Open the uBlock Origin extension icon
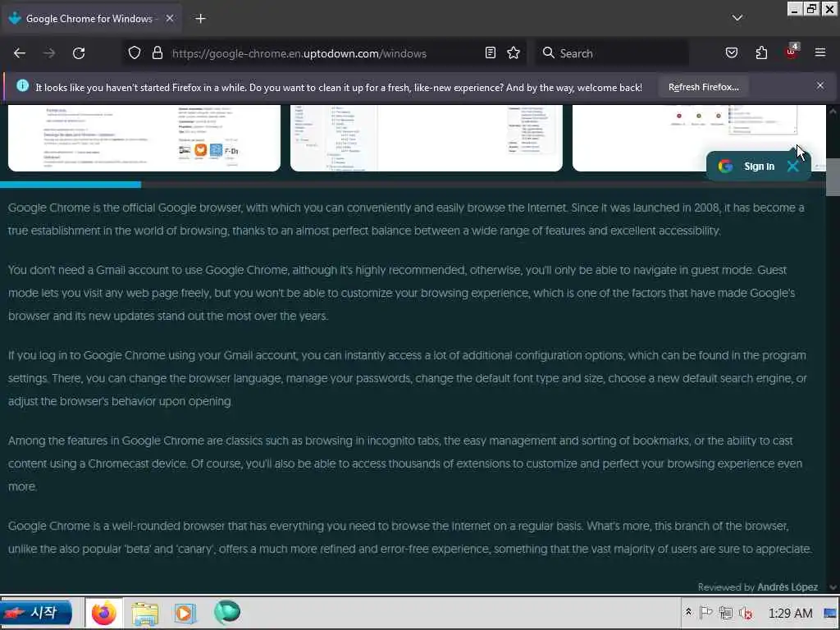Image resolution: width=840 pixels, height=630 pixels. pyautogui.click(x=792, y=52)
